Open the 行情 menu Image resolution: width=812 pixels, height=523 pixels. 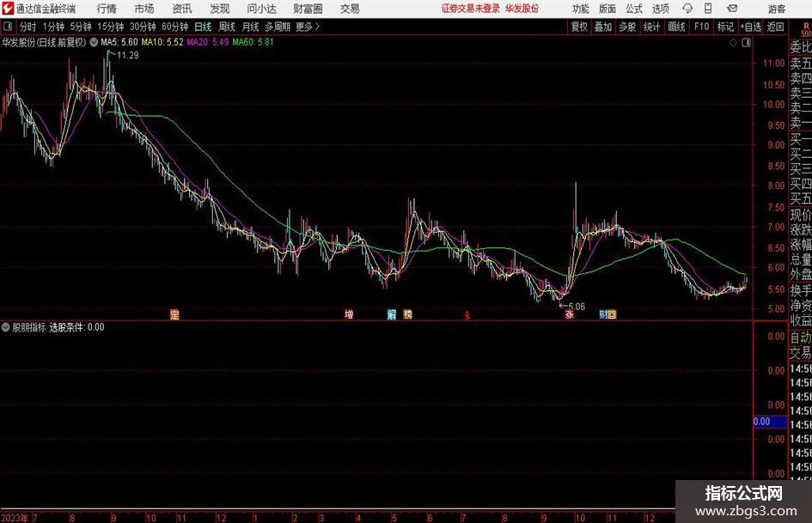pyautogui.click(x=107, y=9)
